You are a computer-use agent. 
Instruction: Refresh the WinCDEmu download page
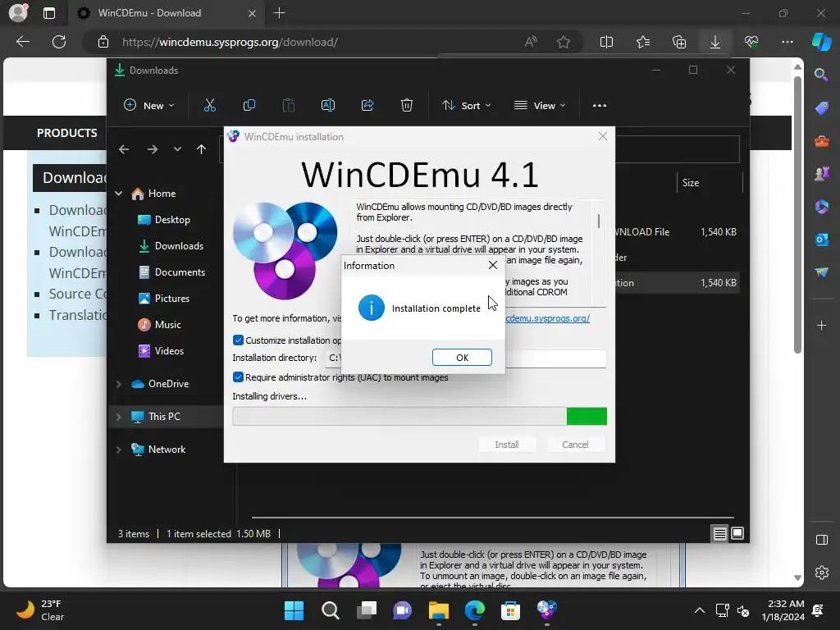point(59,42)
